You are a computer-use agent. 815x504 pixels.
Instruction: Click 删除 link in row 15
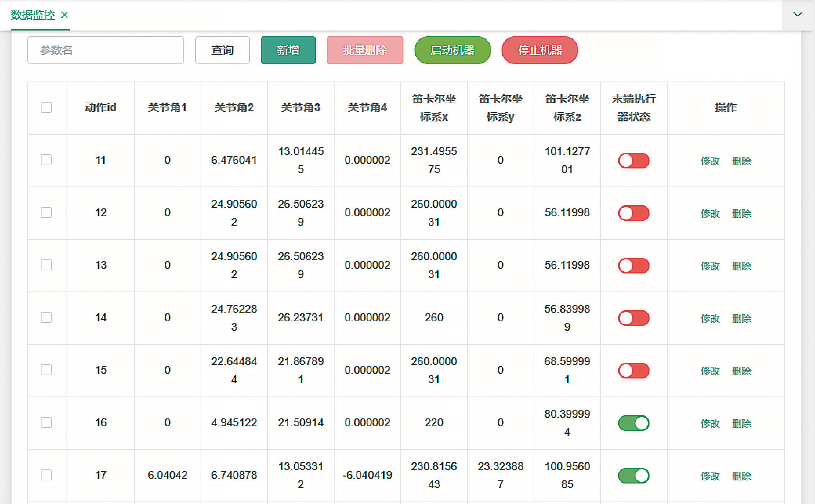click(742, 371)
